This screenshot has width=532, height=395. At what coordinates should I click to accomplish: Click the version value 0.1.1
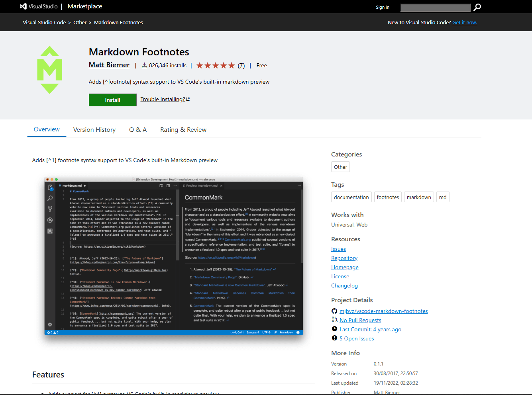click(x=379, y=364)
